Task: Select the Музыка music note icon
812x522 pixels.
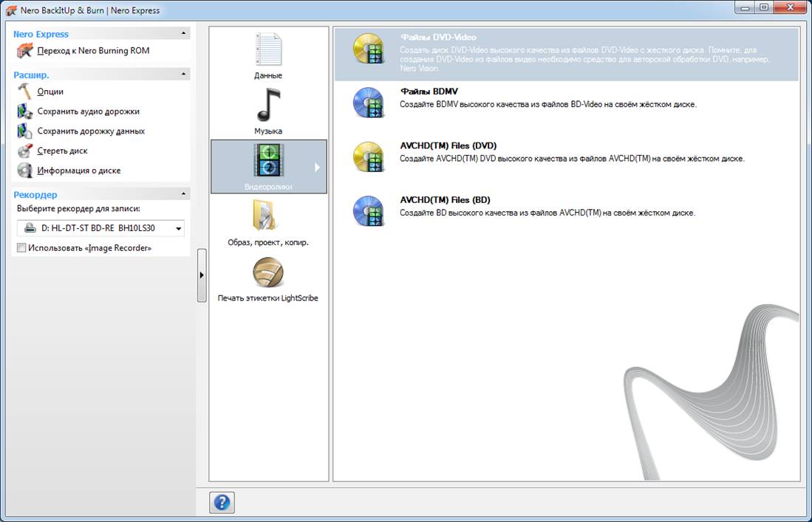Action: (x=268, y=105)
